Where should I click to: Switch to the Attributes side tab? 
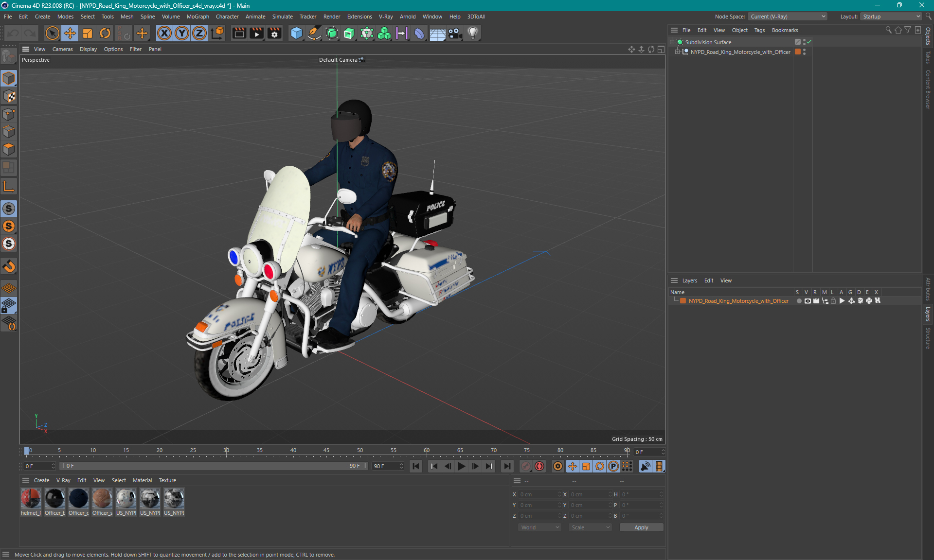(x=928, y=289)
